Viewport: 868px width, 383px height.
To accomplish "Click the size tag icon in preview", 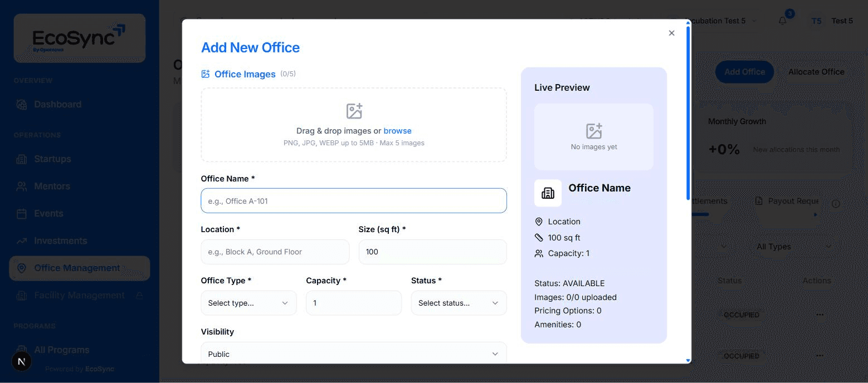I will (539, 238).
